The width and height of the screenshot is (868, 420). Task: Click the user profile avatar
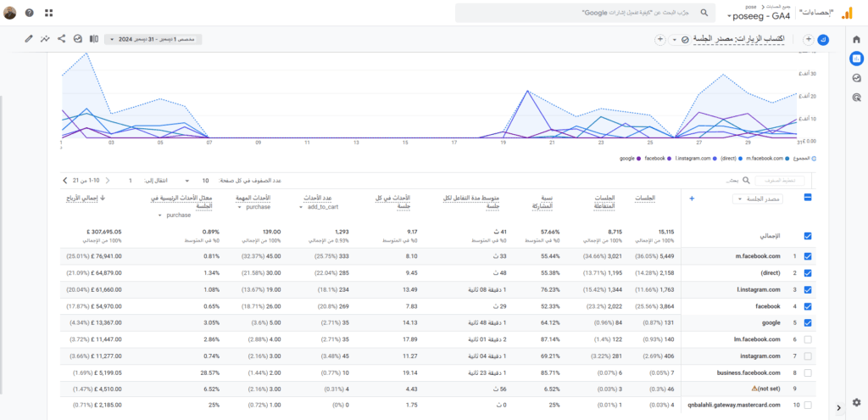[9, 13]
